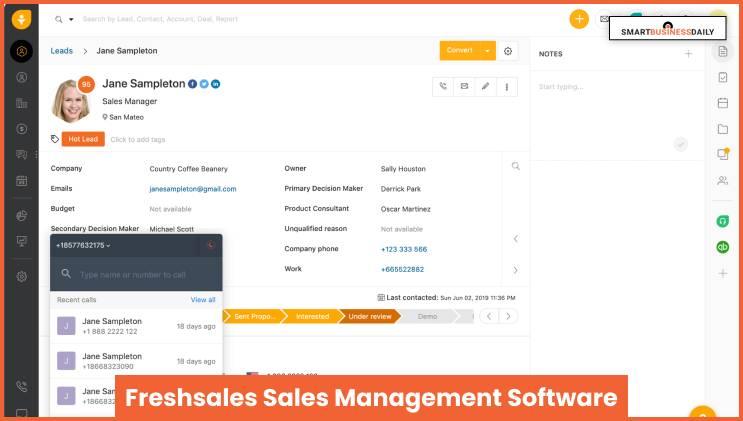Open the notes document icon in right rail

pyautogui.click(x=723, y=51)
